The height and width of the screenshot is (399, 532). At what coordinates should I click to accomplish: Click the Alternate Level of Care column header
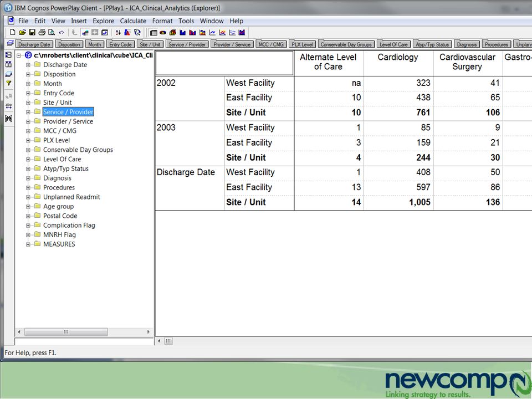coord(328,63)
